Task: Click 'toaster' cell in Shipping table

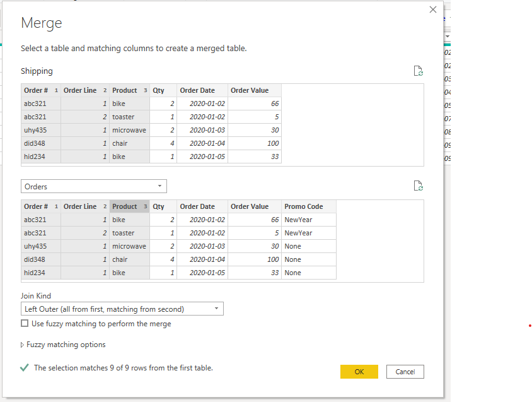Action: [x=129, y=117]
